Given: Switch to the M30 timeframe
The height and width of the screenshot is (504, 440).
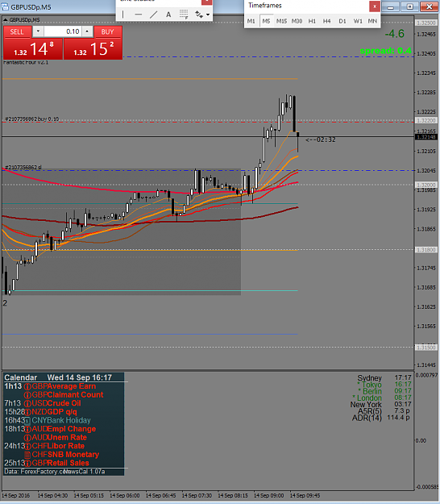Looking at the screenshot, I should click(297, 21).
